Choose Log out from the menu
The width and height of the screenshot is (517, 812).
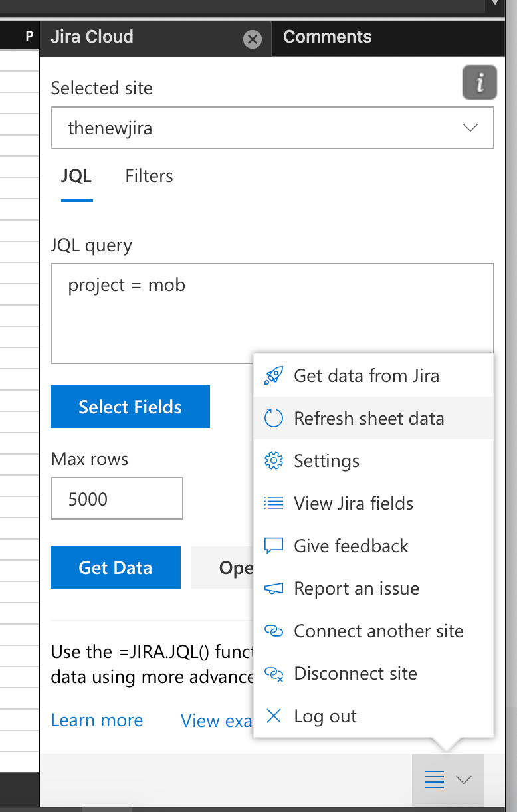[325, 716]
